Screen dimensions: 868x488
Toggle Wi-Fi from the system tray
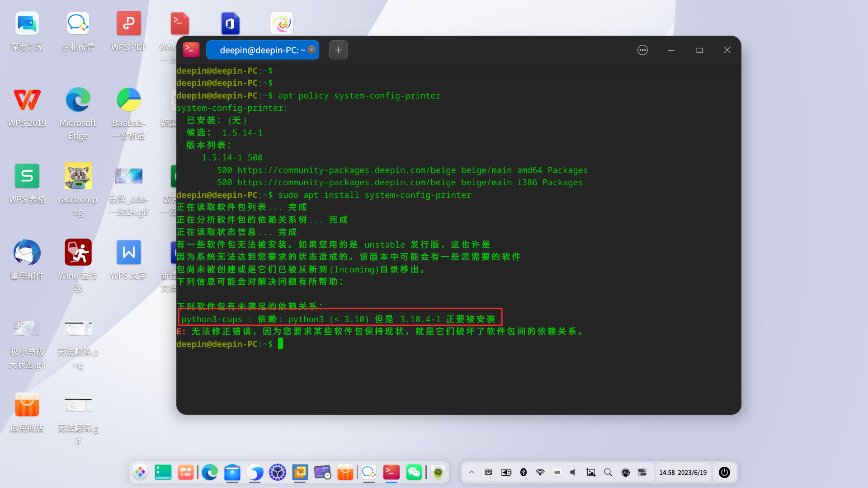pyautogui.click(x=540, y=472)
